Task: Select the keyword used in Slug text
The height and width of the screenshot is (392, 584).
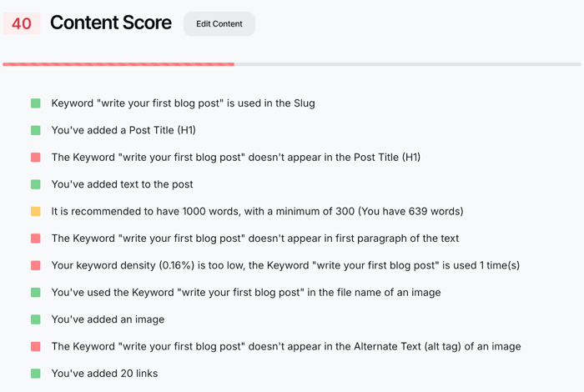Action: [x=183, y=103]
